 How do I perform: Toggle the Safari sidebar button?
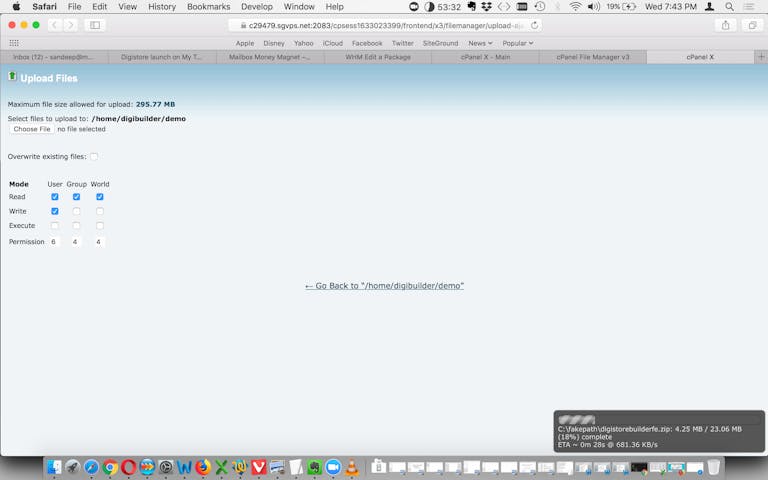click(95, 25)
